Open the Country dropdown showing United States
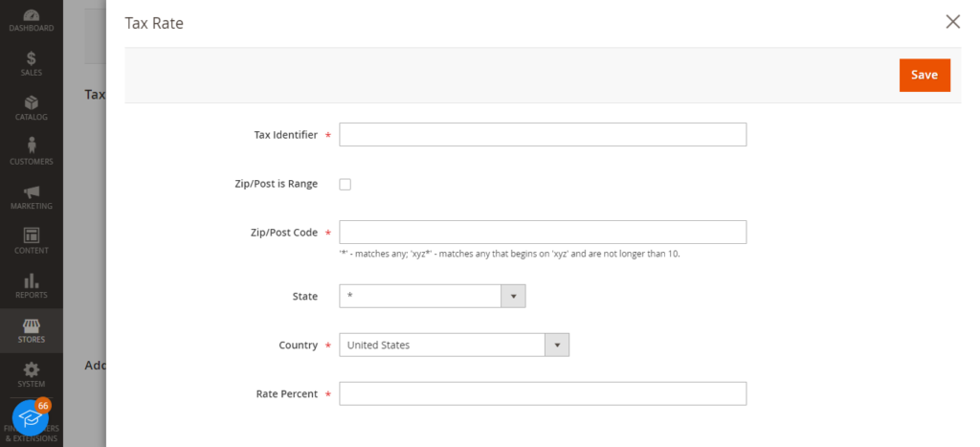Image resolution: width=980 pixels, height=447 pixels. click(455, 346)
